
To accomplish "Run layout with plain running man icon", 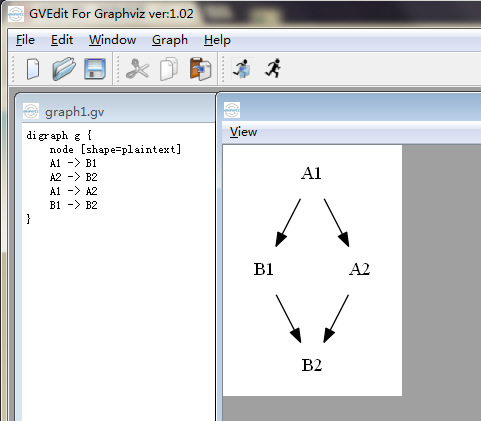I will 273,69.
